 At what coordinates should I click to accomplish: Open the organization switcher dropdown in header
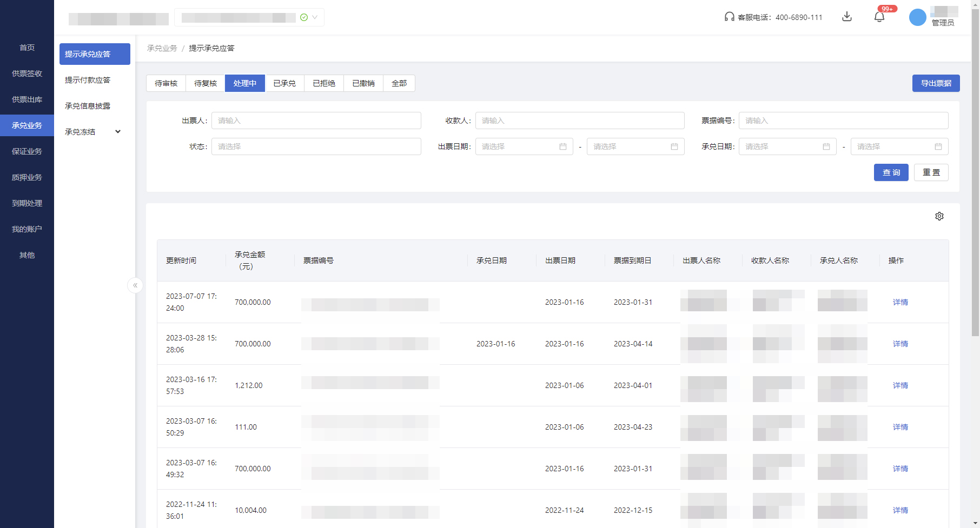[314, 17]
